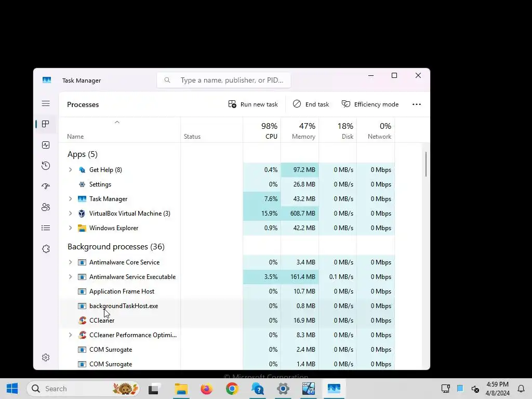The width and height of the screenshot is (532, 399).
Task: Sort processes by Network column
Action: point(376,130)
